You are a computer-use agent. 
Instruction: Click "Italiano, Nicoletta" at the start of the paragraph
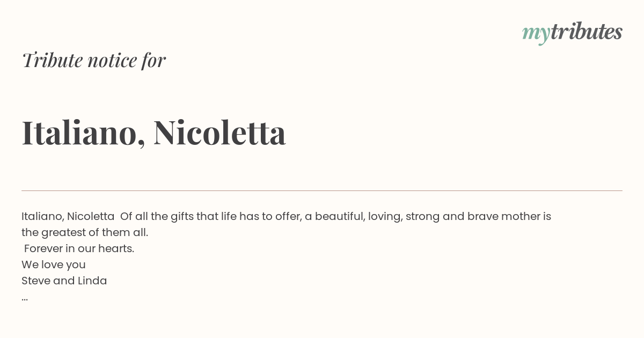click(68, 217)
